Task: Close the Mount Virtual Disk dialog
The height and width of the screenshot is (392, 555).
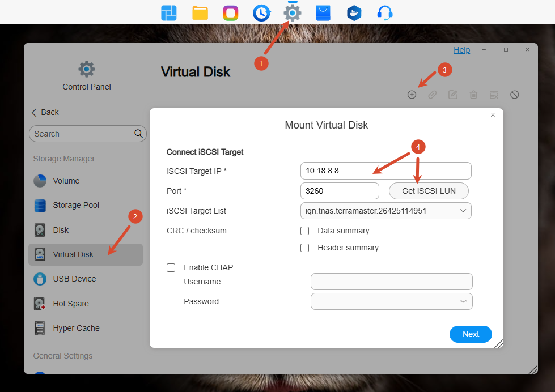Action: [493, 114]
